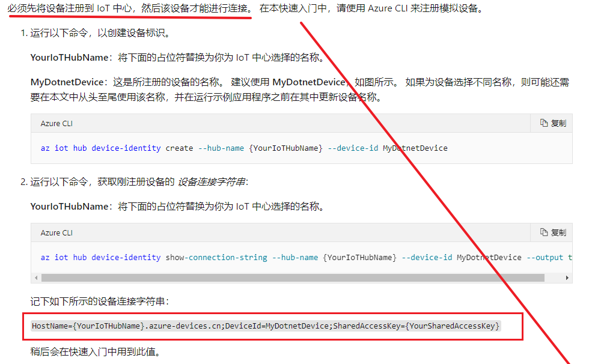This screenshot has width=589, height=364.
Task: Click {YourIoTHubName} placeholder in the show-connection-string command
Action: point(359,257)
